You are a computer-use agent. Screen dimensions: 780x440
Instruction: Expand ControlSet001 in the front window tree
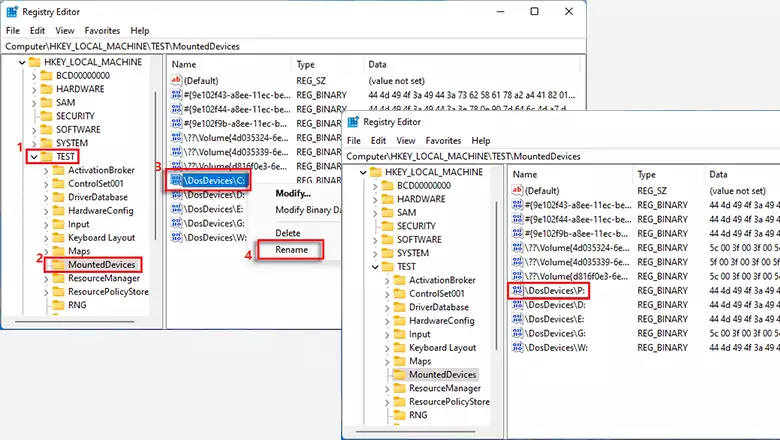click(x=388, y=294)
